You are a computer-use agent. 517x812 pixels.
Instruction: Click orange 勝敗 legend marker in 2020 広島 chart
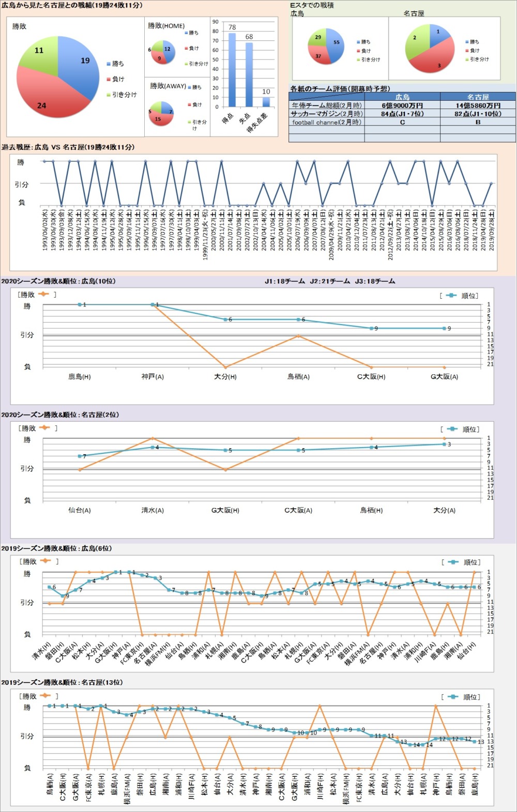43,295
